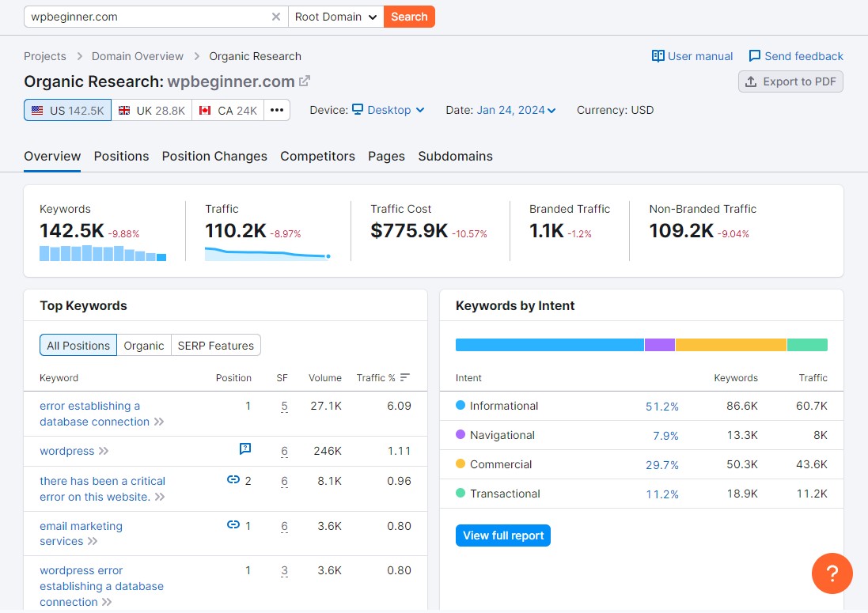Click the desktop monitor device icon
This screenshot has height=613, width=868.
358,109
